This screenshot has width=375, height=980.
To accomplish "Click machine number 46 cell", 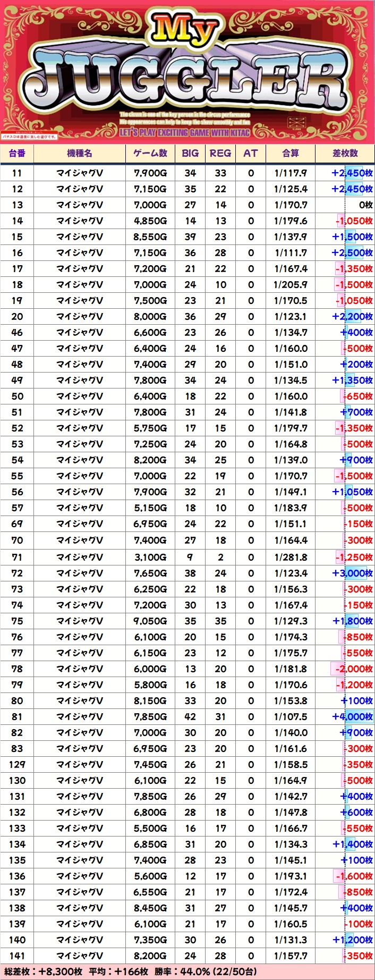I will point(17,332).
